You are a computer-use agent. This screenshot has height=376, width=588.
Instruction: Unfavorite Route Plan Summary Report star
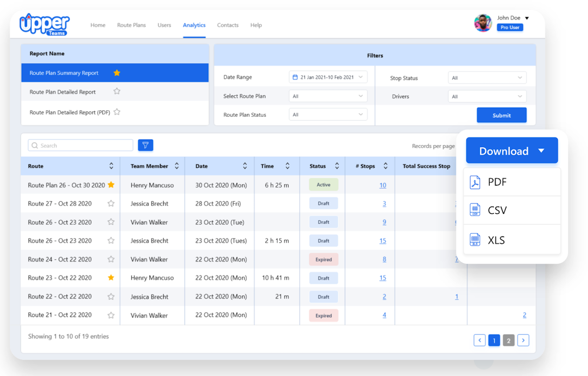click(117, 73)
